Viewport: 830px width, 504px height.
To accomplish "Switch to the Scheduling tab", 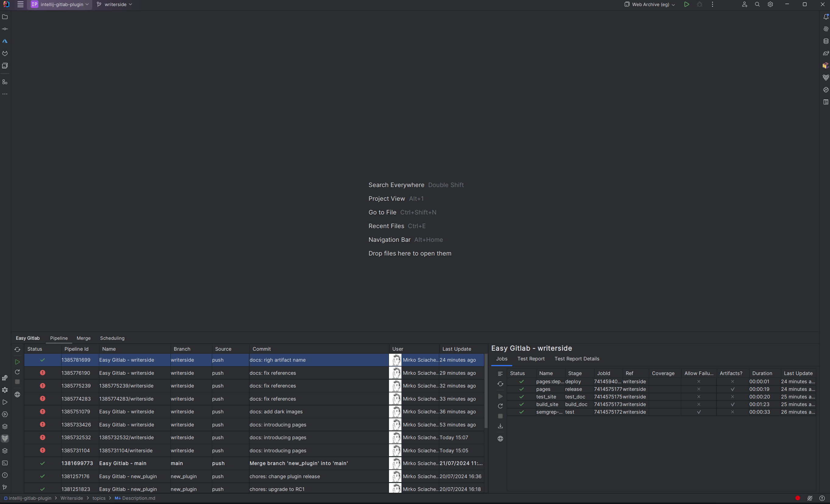I will pyautogui.click(x=112, y=338).
